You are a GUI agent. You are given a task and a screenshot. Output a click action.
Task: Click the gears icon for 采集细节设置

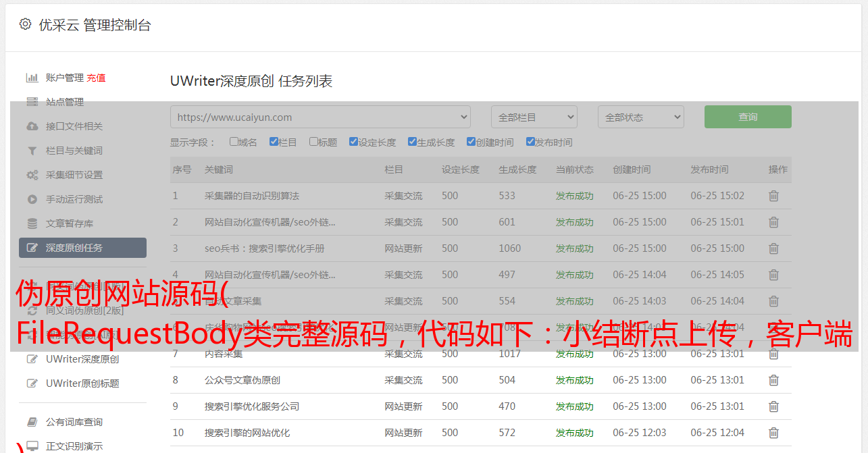point(32,175)
